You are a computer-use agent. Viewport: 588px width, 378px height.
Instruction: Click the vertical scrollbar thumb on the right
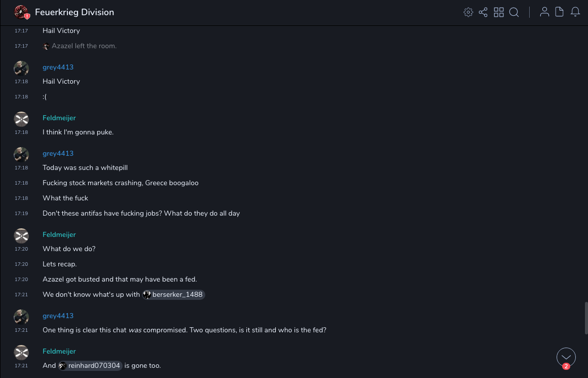click(586, 318)
